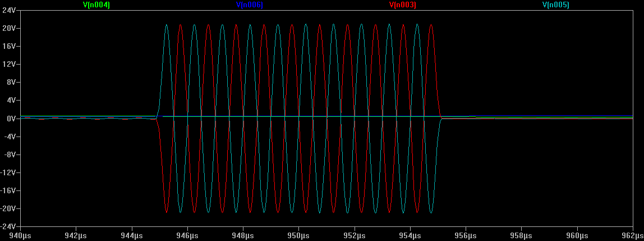Select the blue V(n006) trace label
The image size is (644, 241).
point(250,4)
